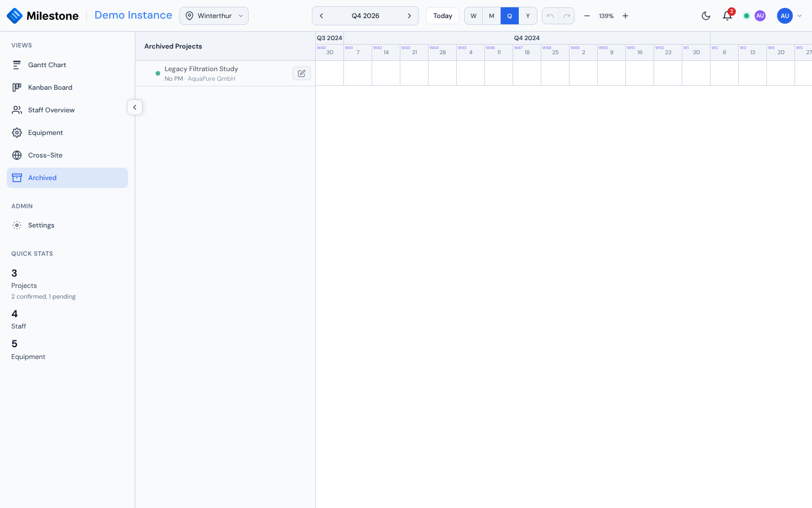812x508 pixels.
Task: Expand the AU user account menu
Action: click(x=789, y=16)
